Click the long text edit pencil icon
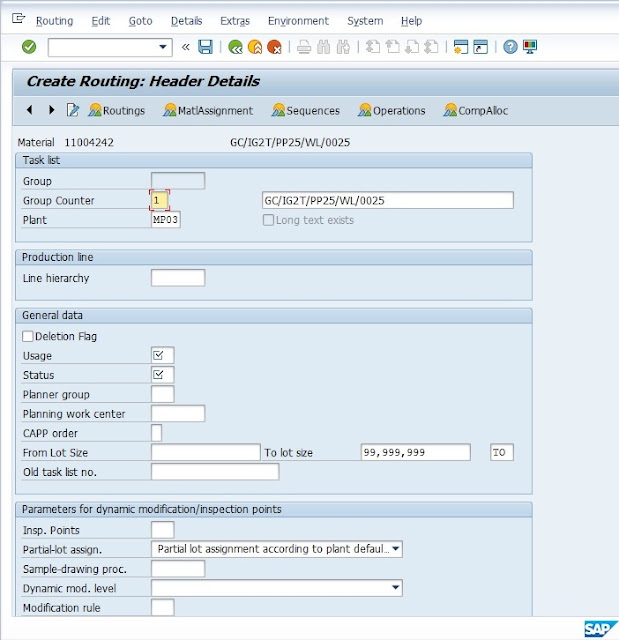 (73, 110)
